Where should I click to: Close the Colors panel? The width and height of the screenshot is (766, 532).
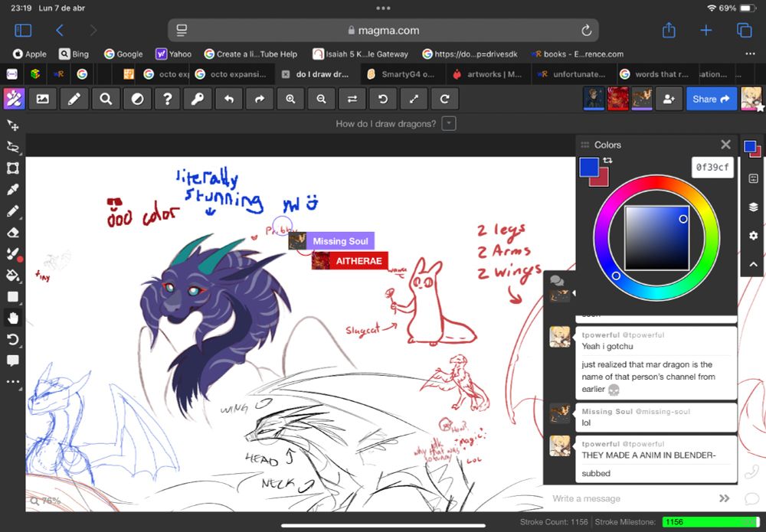(x=725, y=145)
